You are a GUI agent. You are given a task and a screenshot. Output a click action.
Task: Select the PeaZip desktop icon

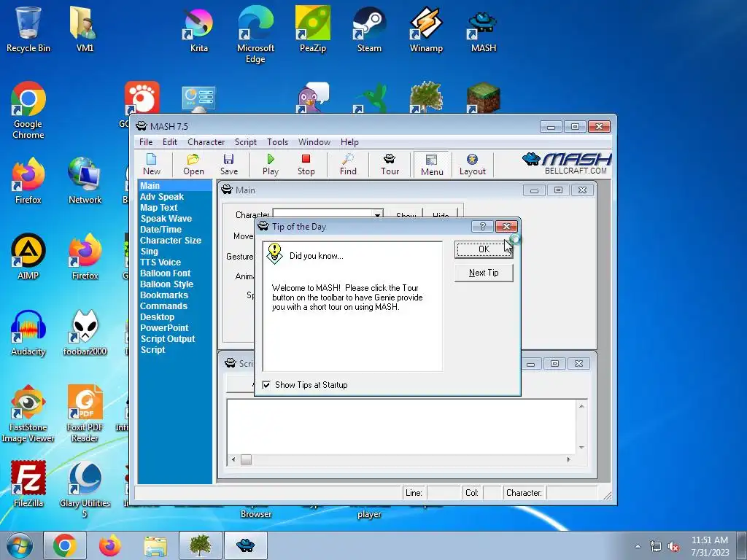click(x=312, y=29)
